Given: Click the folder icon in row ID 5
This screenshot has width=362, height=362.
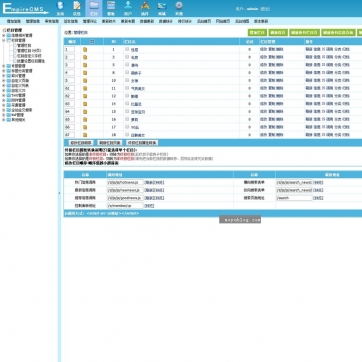Looking at the screenshot, I should point(85,65).
